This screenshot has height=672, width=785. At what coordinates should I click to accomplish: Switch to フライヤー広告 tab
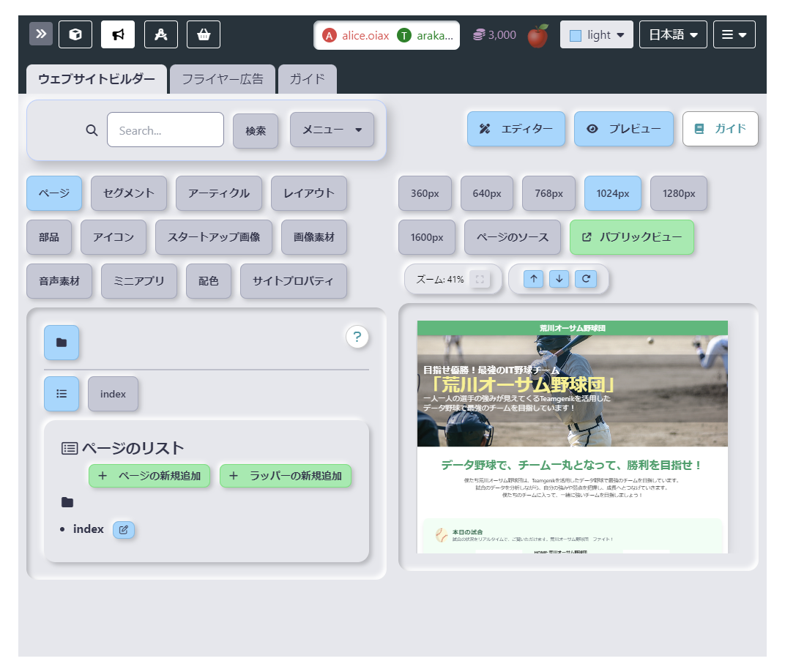click(223, 79)
